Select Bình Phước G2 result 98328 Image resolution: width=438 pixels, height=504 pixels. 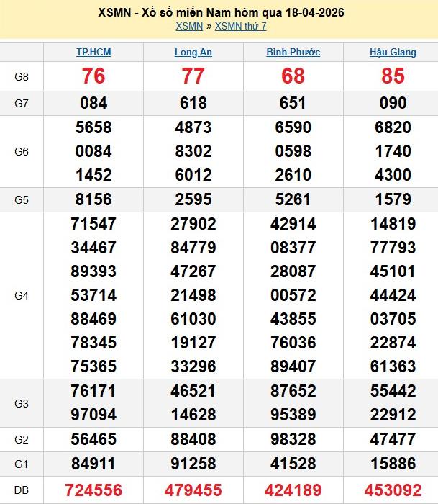pos(293,438)
